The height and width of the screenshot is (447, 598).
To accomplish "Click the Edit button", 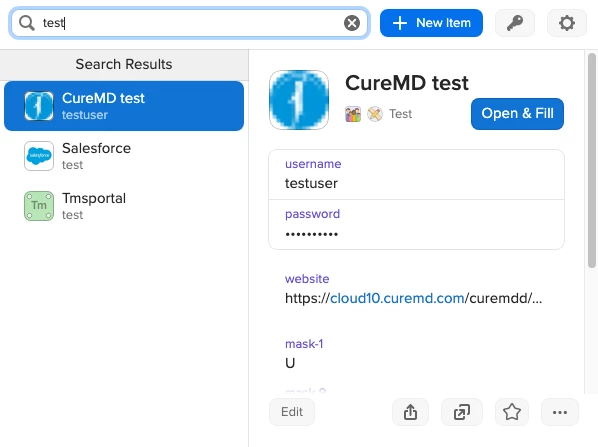I will (292, 412).
